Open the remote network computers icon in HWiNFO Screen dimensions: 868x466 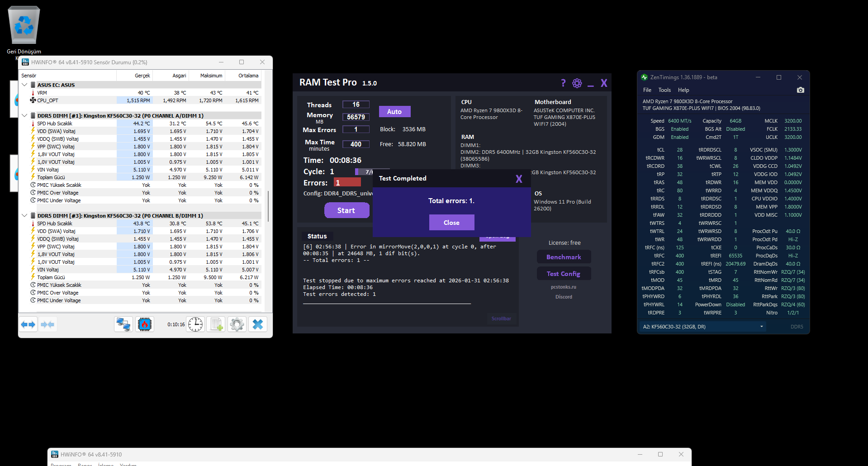click(x=123, y=324)
